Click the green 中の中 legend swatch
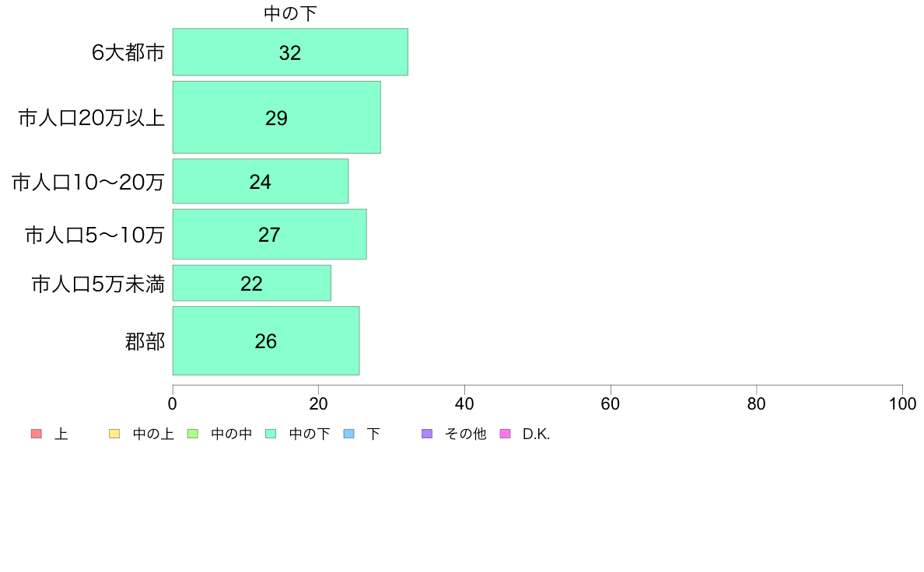 click(x=193, y=434)
